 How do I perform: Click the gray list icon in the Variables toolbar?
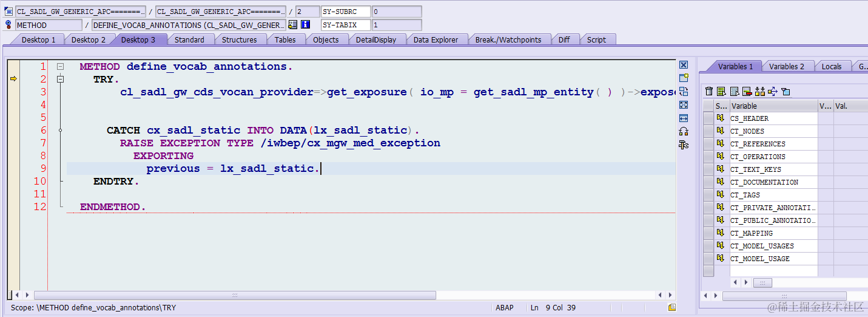[x=735, y=91]
